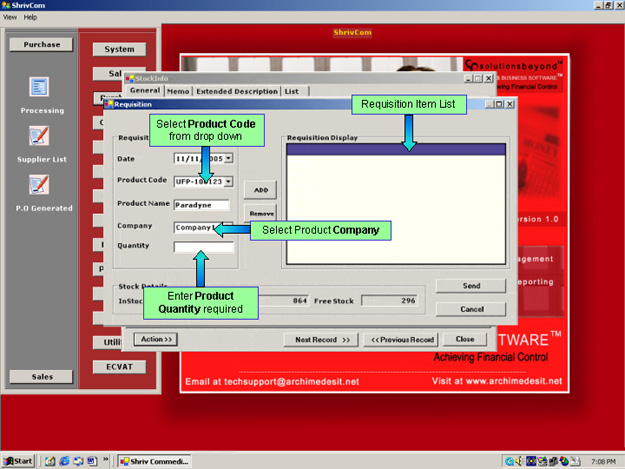Expand the Product Code dropdown

(228, 181)
